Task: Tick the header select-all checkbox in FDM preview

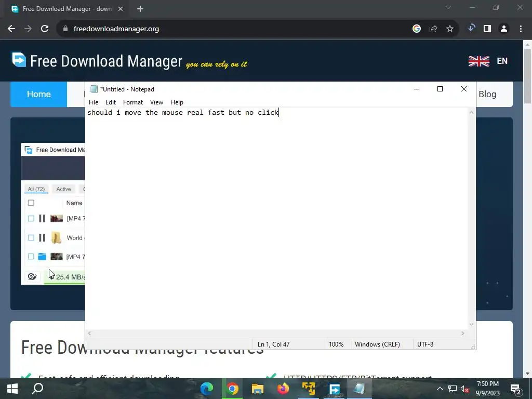Action: [x=31, y=203]
